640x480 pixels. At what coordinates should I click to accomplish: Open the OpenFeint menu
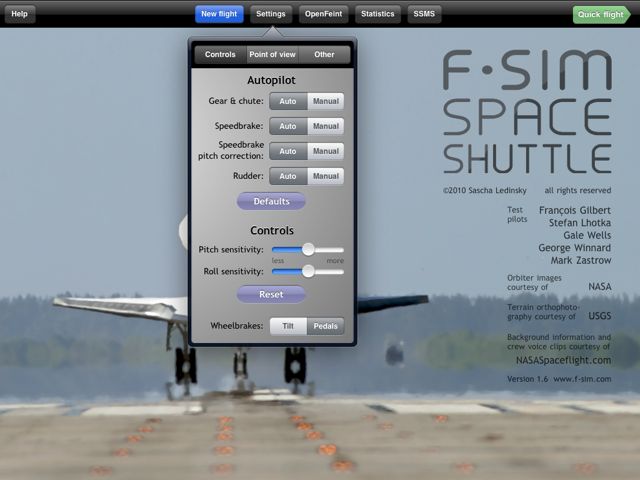[323, 14]
